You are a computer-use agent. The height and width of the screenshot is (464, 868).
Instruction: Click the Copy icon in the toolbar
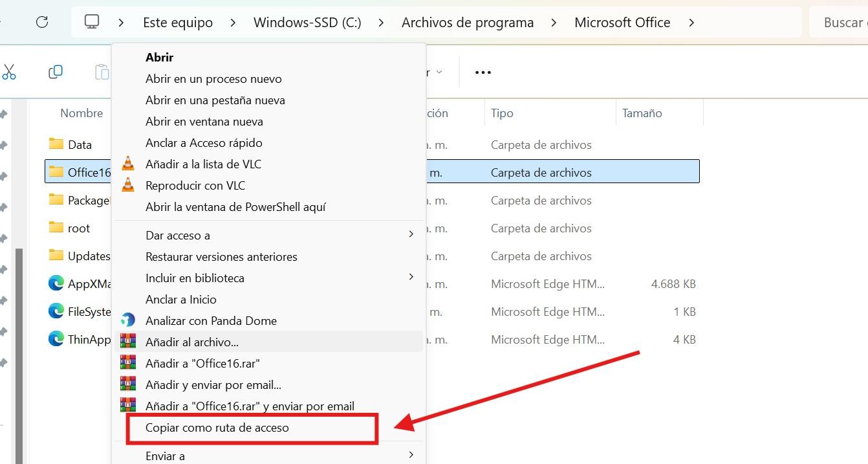coord(55,71)
